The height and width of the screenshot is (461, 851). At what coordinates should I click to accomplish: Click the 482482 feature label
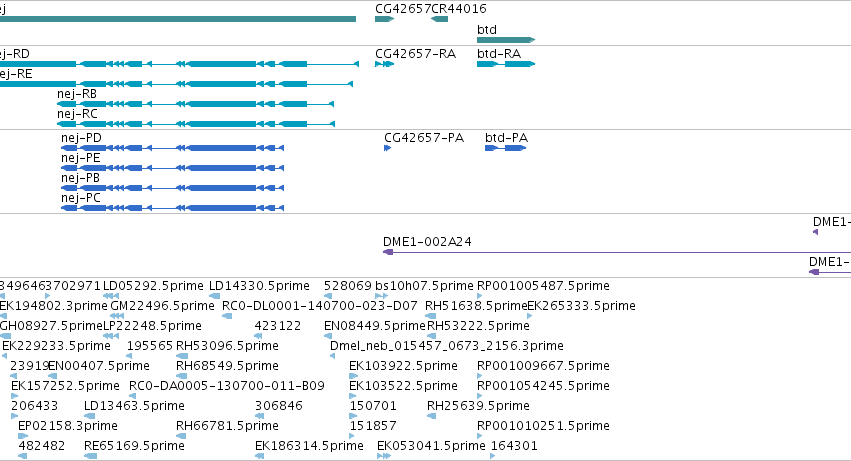click(42, 446)
